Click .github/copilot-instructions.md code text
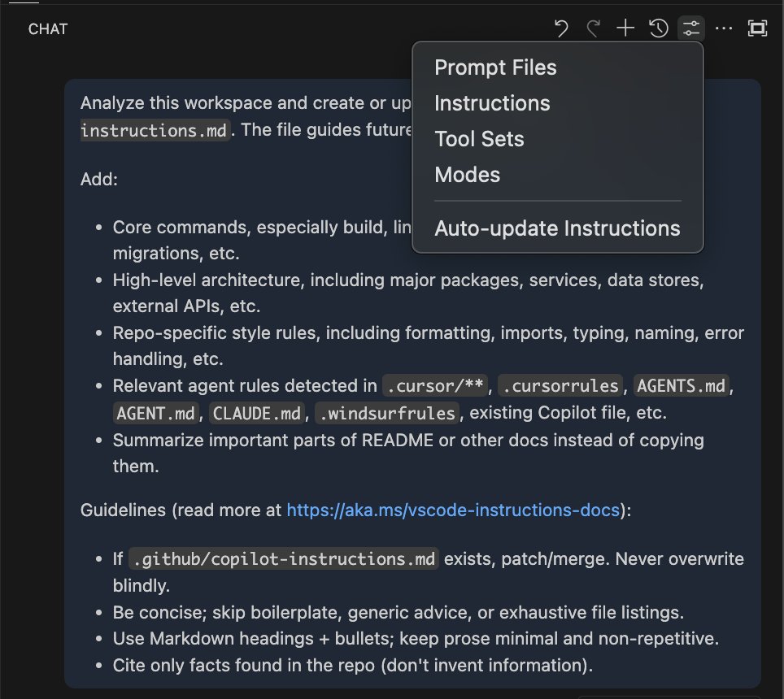Image resolution: width=784 pixels, height=699 pixels. pos(284,558)
